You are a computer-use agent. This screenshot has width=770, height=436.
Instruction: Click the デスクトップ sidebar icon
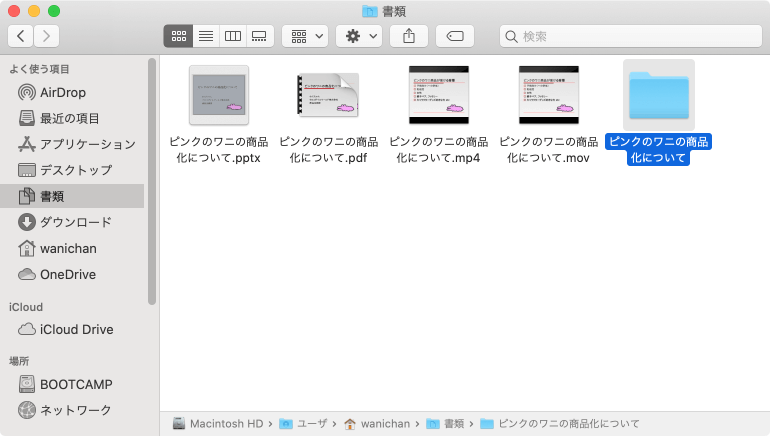(27, 170)
